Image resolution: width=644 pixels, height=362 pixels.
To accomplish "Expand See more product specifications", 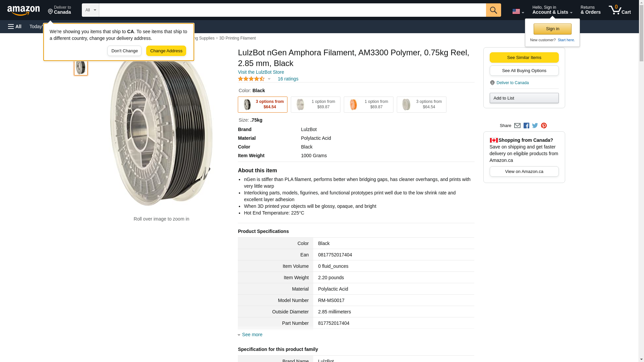I will [252, 335].
